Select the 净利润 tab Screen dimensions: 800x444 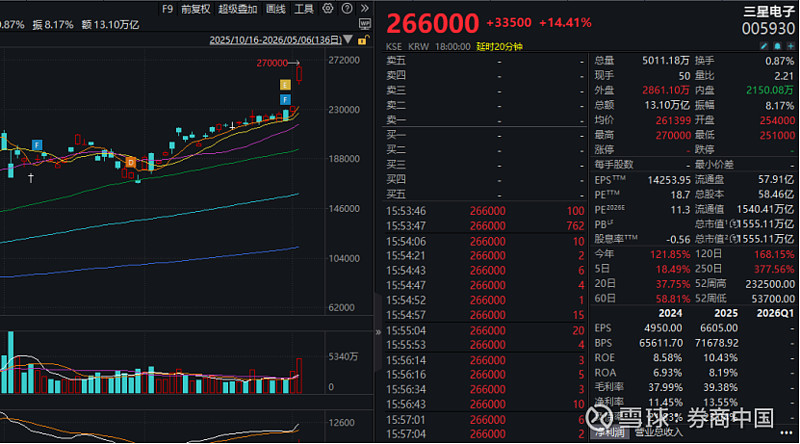pos(609,433)
